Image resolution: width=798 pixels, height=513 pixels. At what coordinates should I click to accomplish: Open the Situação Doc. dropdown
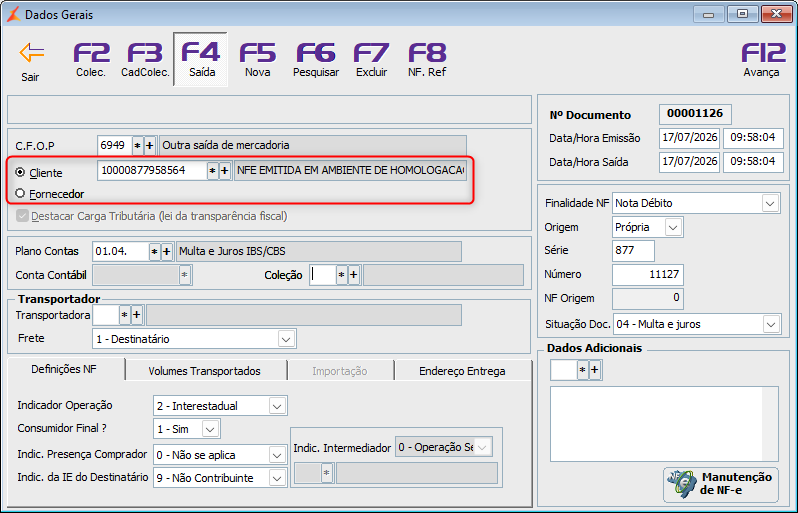(x=772, y=324)
